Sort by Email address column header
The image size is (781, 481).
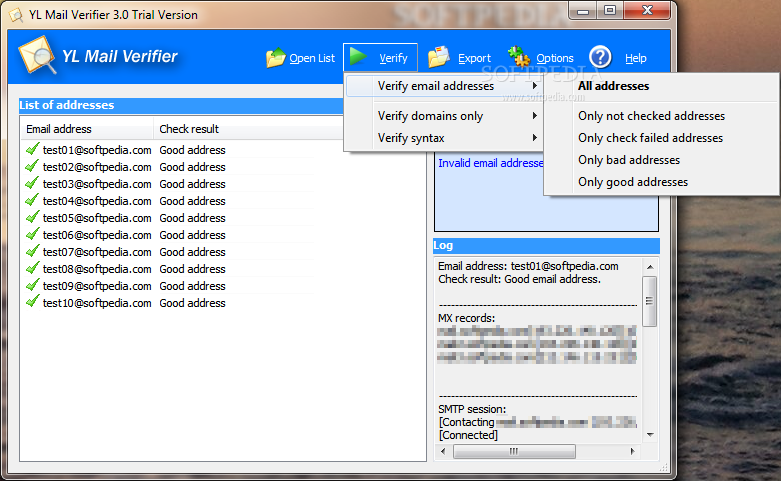[86, 129]
